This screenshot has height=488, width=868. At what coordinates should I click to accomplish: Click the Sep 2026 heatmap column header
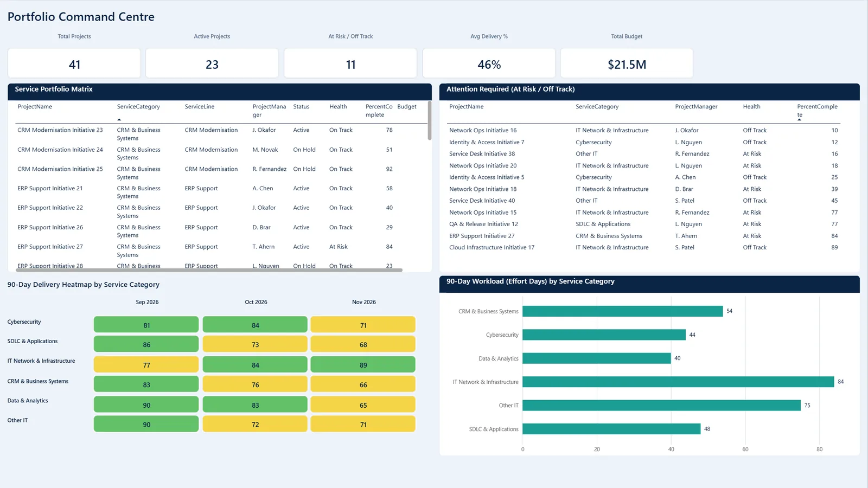click(147, 302)
